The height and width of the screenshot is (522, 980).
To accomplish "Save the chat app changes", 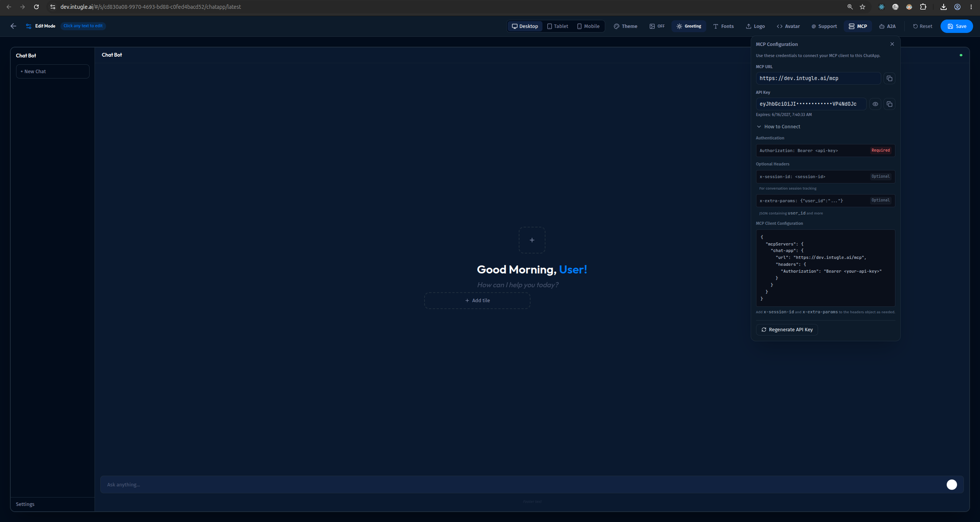I will pos(956,26).
